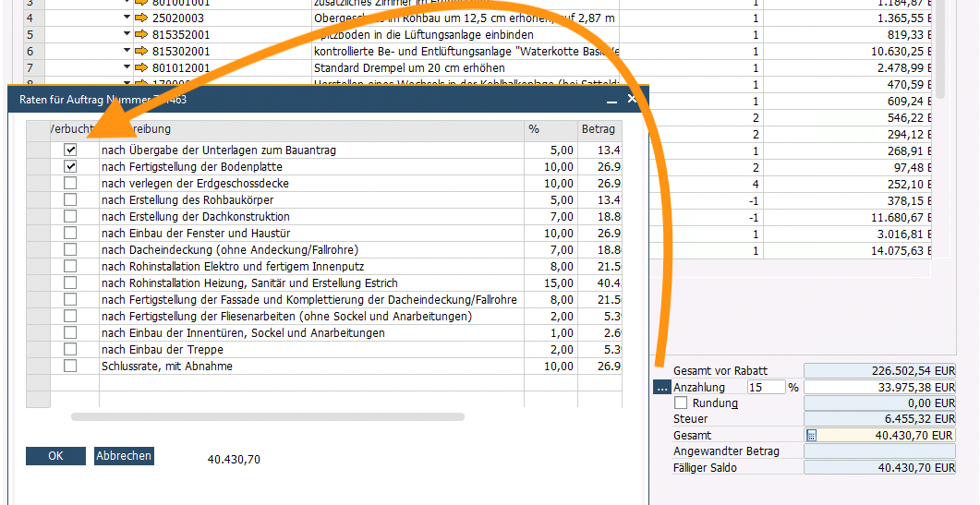Open item details via arrow next to 801012001

[141, 68]
